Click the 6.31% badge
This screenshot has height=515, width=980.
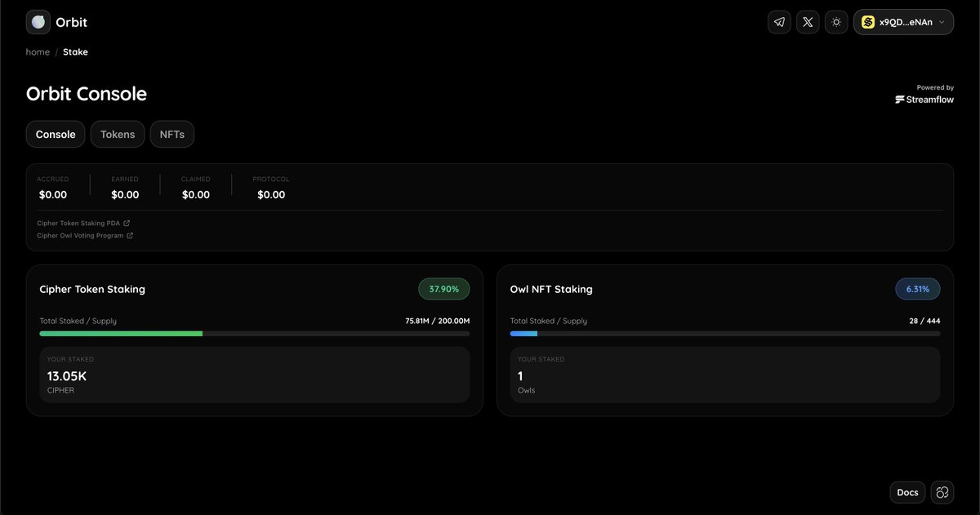[918, 289]
